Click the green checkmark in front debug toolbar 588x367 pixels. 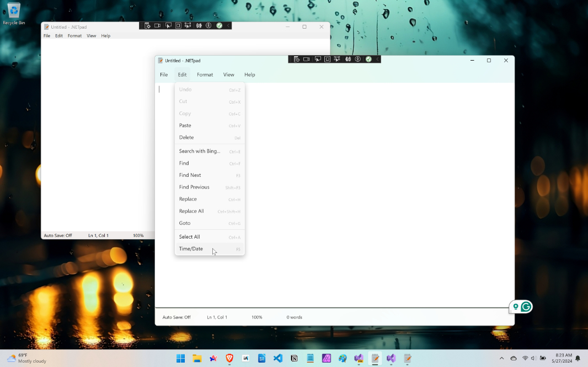pyautogui.click(x=368, y=60)
